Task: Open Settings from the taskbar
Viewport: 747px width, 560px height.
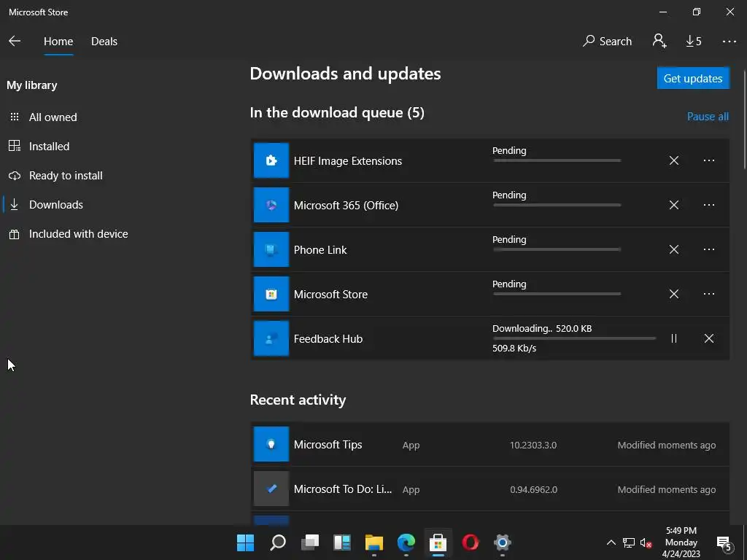Action: (502, 542)
